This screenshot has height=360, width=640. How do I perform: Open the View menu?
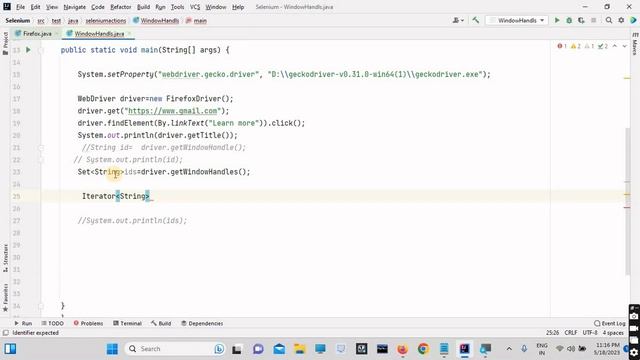pyautogui.click(x=51, y=7)
